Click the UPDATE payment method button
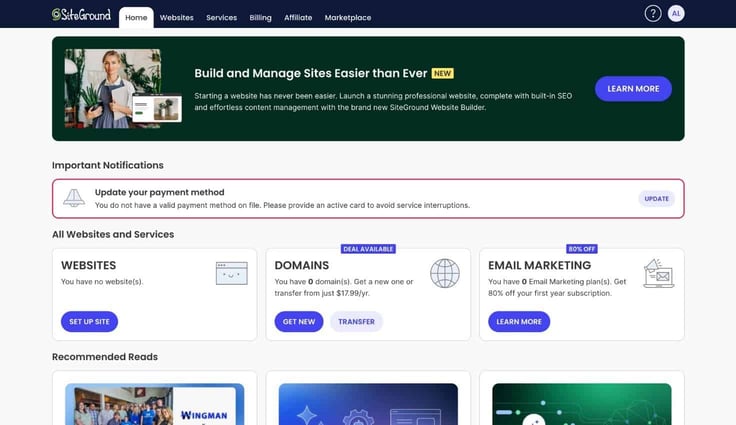 [656, 199]
